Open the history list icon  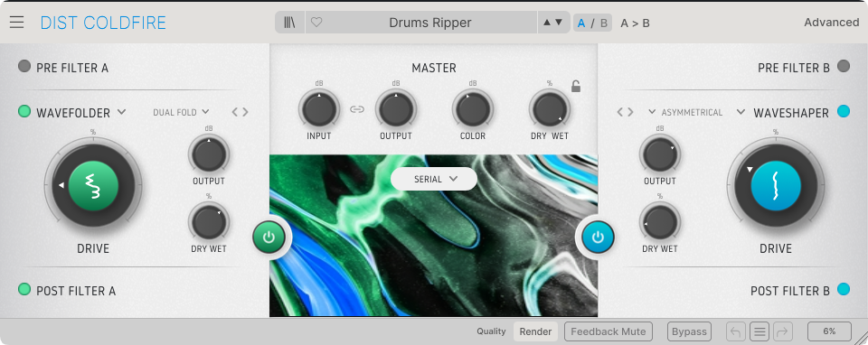pyautogui.click(x=759, y=331)
